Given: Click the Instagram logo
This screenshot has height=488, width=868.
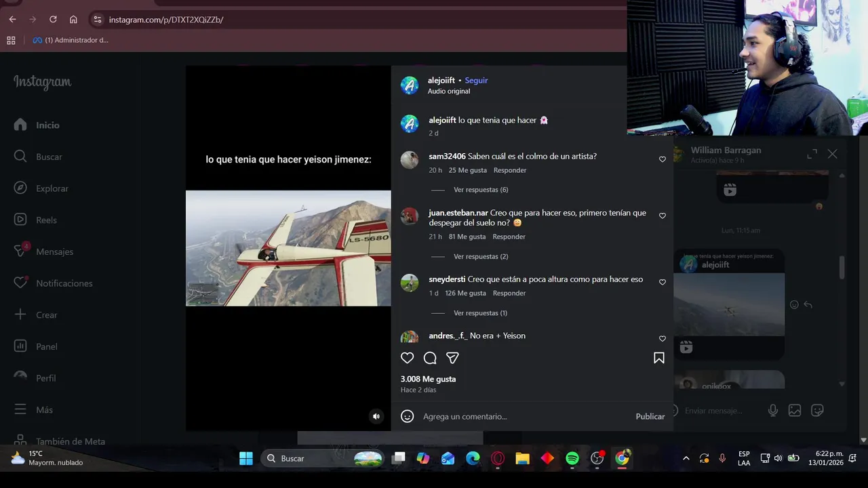Looking at the screenshot, I should point(42,82).
